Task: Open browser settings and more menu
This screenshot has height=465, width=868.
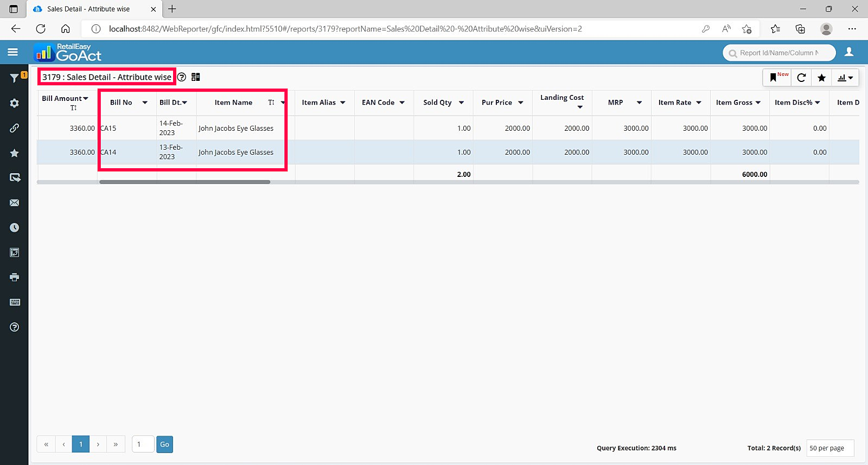Action: point(852,29)
